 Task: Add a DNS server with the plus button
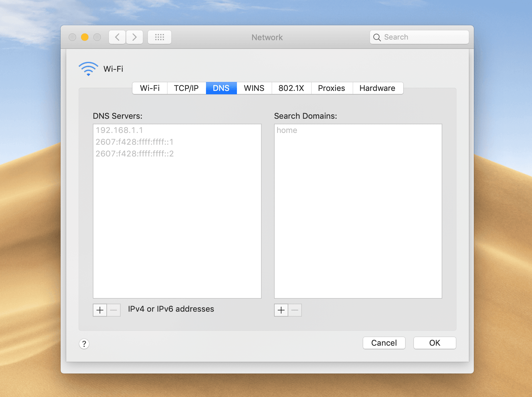(x=100, y=310)
